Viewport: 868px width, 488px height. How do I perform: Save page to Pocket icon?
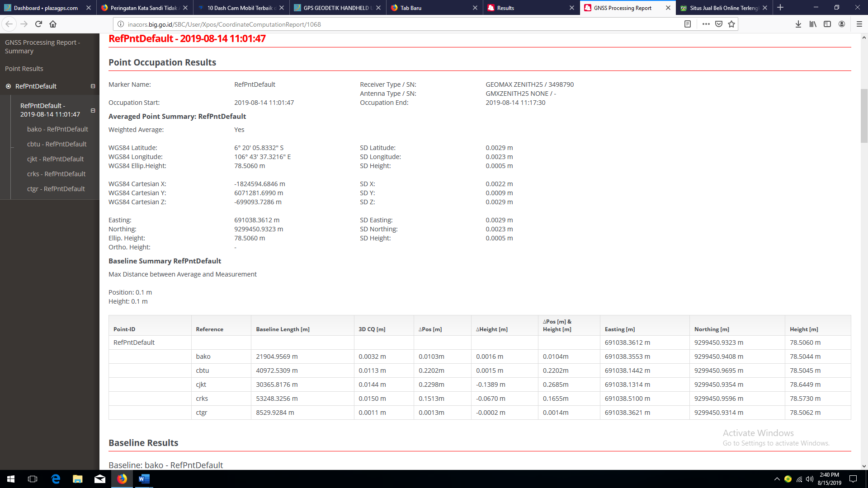click(x=719, y=24)
